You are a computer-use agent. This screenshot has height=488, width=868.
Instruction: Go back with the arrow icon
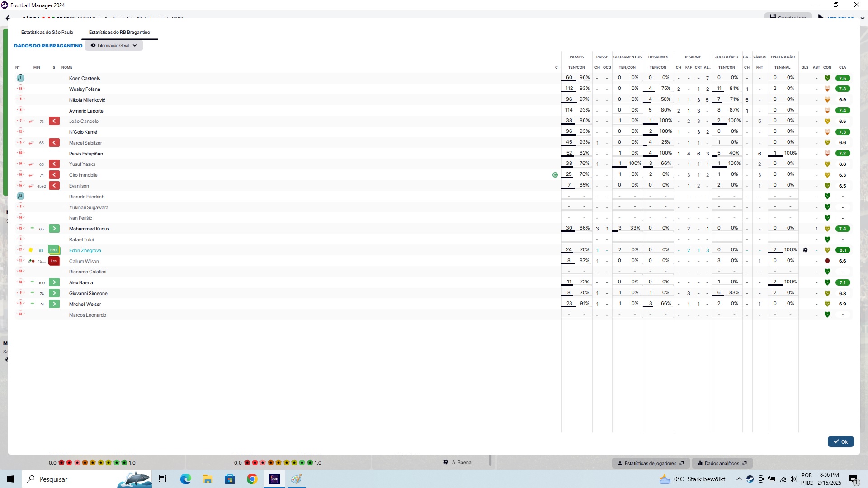point(8,18)
